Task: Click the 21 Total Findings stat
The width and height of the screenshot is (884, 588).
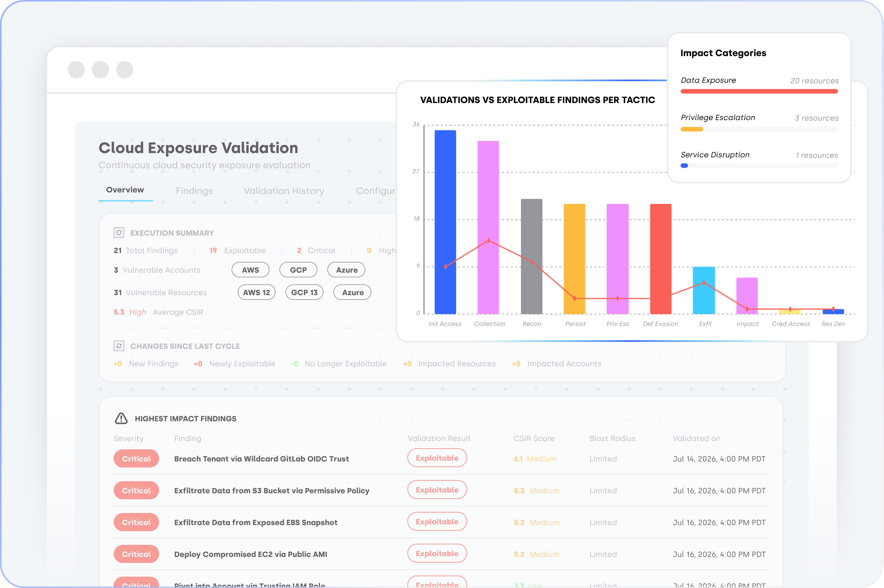Action: [146, 250]
